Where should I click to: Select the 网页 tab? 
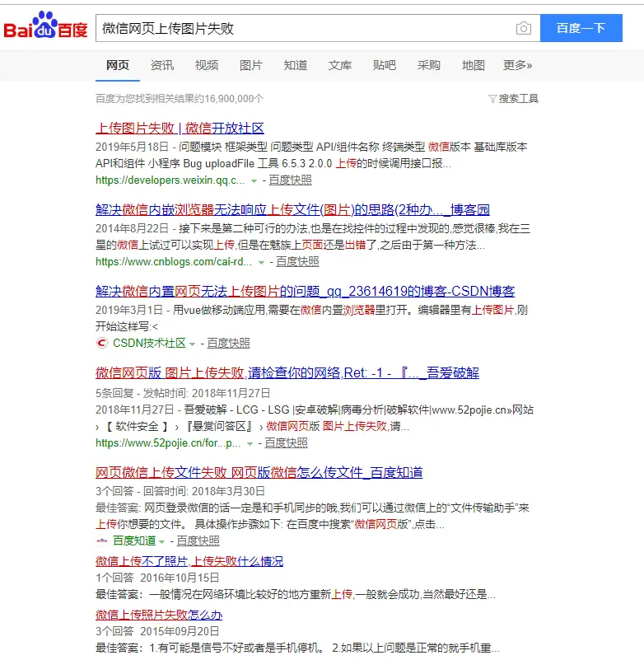pyautogui.click(x=118, y=65)
